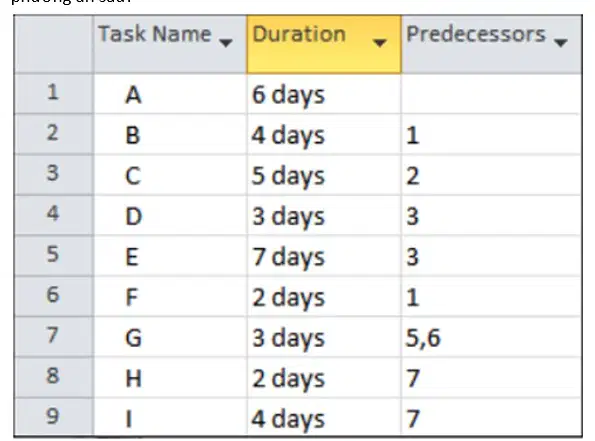The image size is (595, 441).
Task: Select the Task Name column header
Action: point(170,44)
